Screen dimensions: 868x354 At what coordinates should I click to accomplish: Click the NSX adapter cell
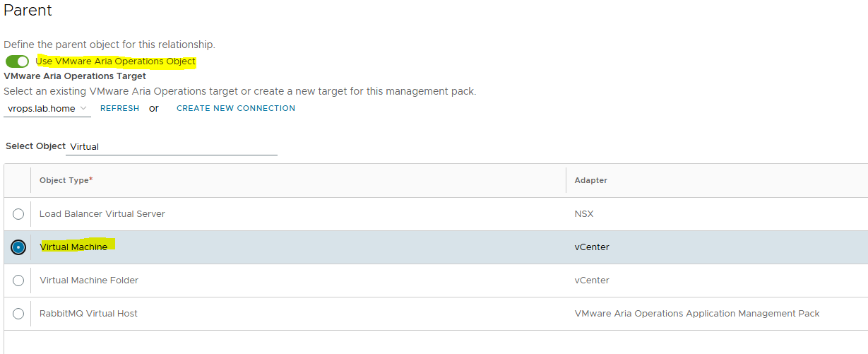pyautogui.click(x=584, y=214)
